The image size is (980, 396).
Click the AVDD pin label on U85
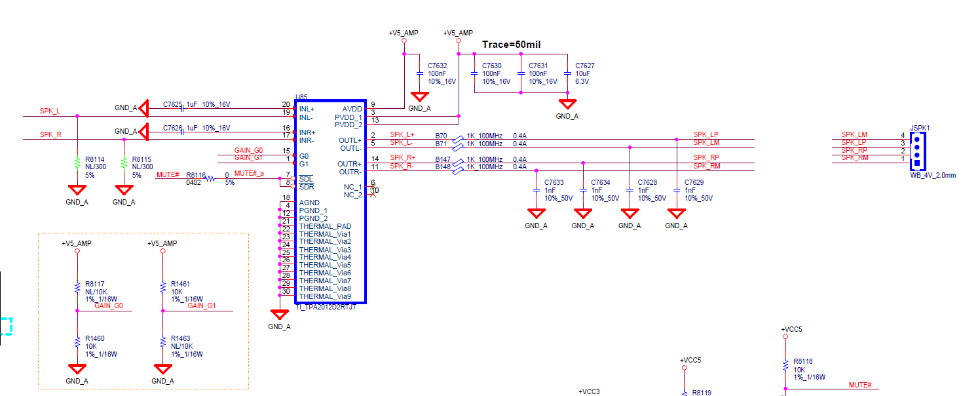tap(352, 108)
